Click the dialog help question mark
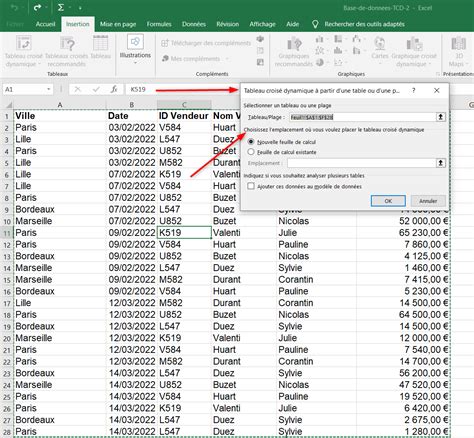The width and height of the screenshot is (474, 438). [413, 90]
